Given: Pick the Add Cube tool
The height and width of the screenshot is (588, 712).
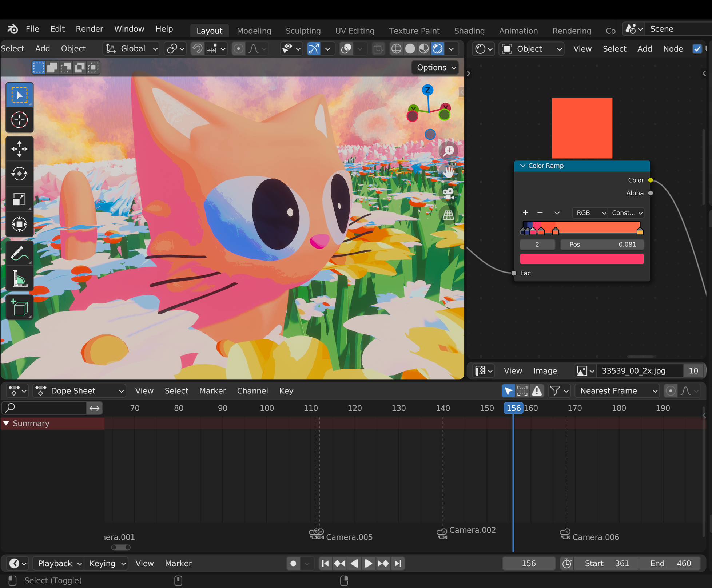Looking at the screenshot, I should coord(19,307).
